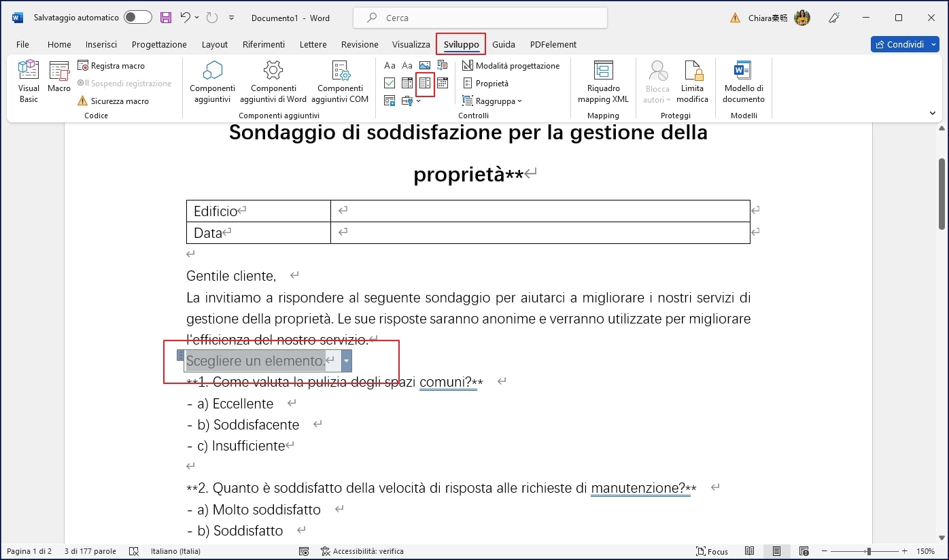949x560 pixels.
Task: Insert a checkbox content control
Action: [390, 83]
